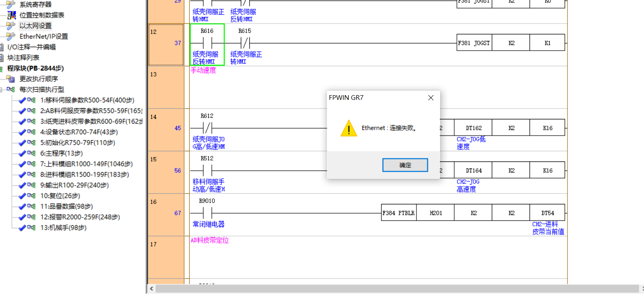
Task: Close the FPWIN GR7 dialog with X
Action: coord(430,98)
